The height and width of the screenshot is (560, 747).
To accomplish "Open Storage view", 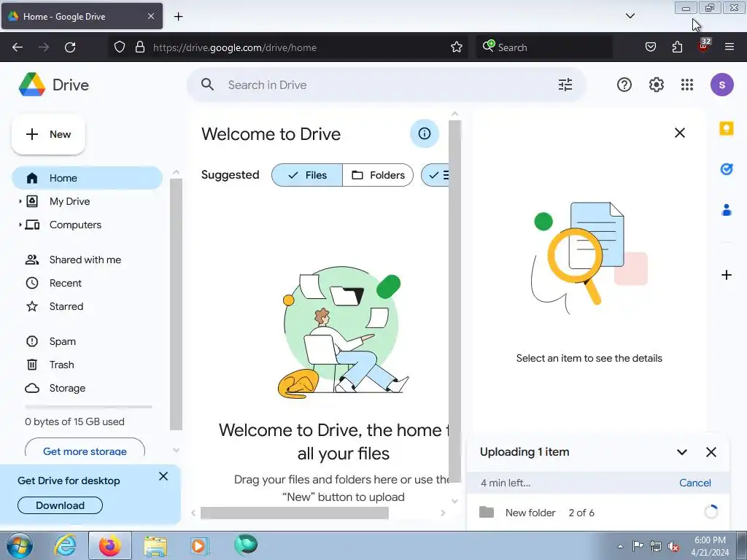I will pos(88,388).
